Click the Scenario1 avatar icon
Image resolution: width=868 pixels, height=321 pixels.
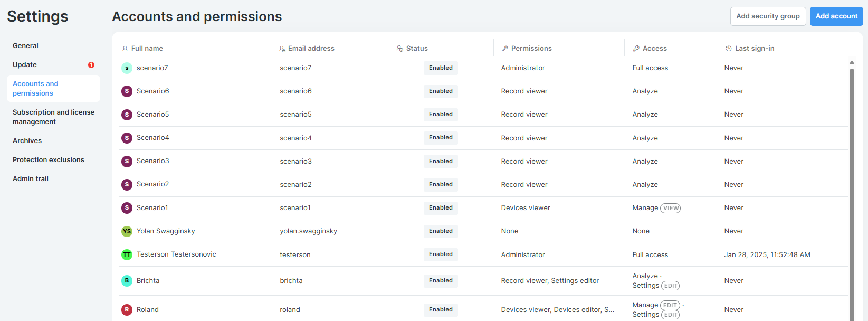[x=127, y=208]
